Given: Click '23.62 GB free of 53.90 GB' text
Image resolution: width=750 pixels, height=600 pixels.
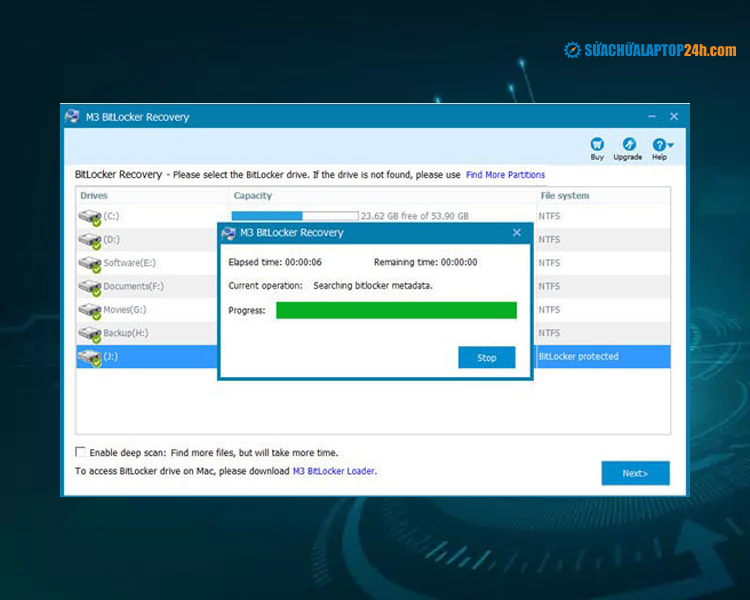Looking at the screenshot, I should pyautogui.click(x=415, y=216).
